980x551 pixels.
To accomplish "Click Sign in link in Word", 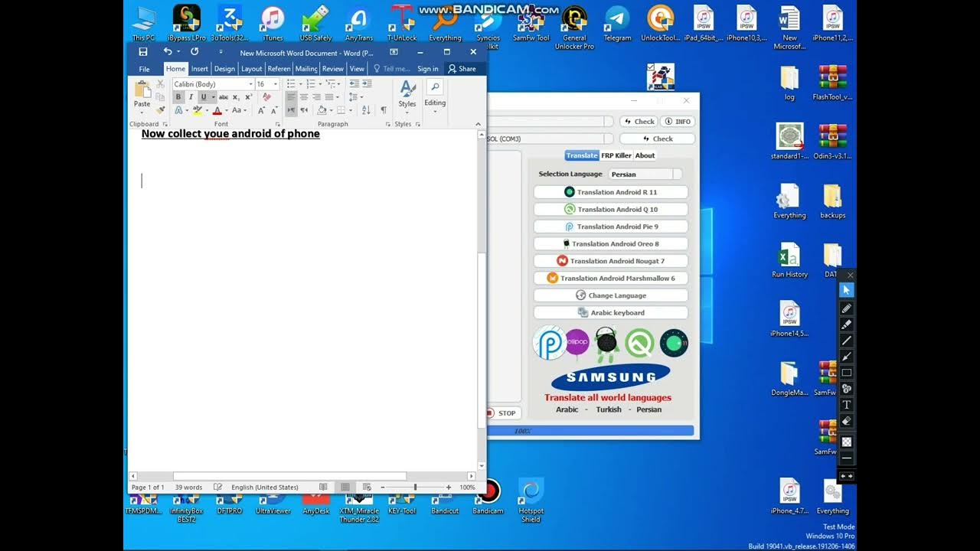I will pyautogui.click(x=428, y=69).
